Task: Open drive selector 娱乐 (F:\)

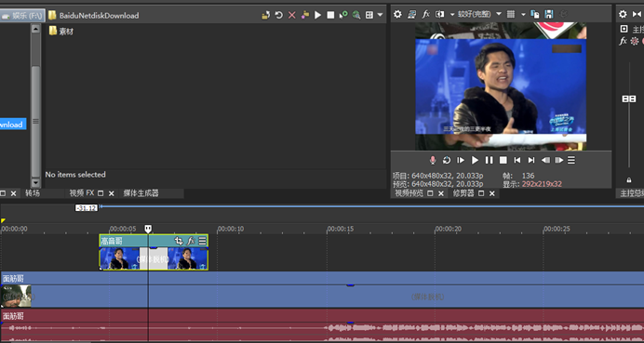Action: 22,16
